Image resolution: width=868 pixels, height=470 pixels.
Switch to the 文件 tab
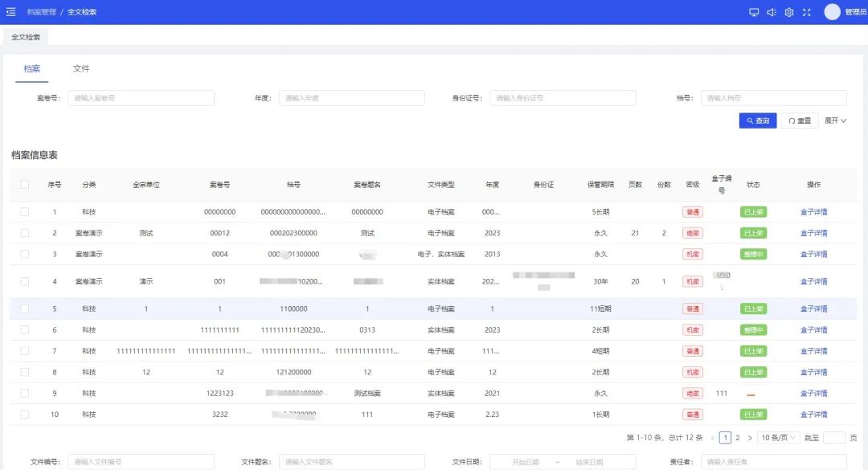click(81, 68)
